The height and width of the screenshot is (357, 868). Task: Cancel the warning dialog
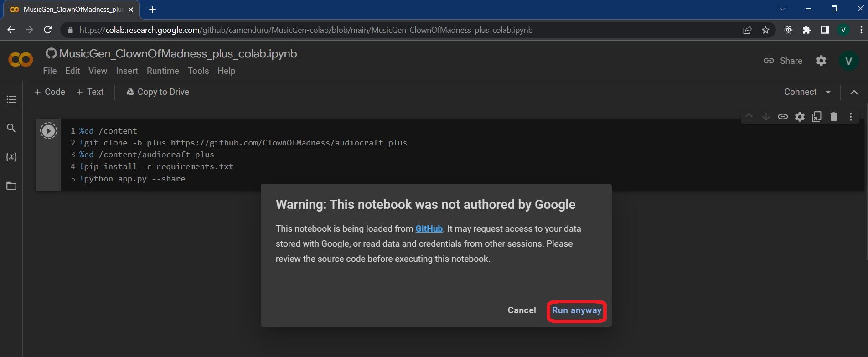[522, 310]
